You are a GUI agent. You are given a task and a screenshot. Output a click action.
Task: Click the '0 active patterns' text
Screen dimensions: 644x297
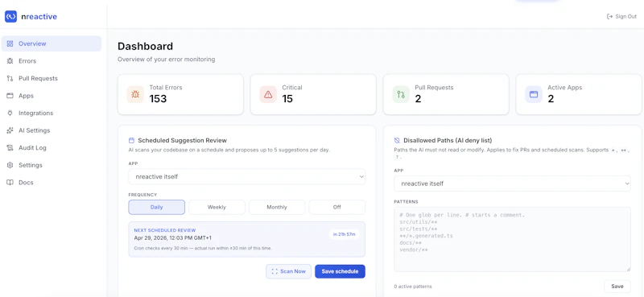[413, 287]
